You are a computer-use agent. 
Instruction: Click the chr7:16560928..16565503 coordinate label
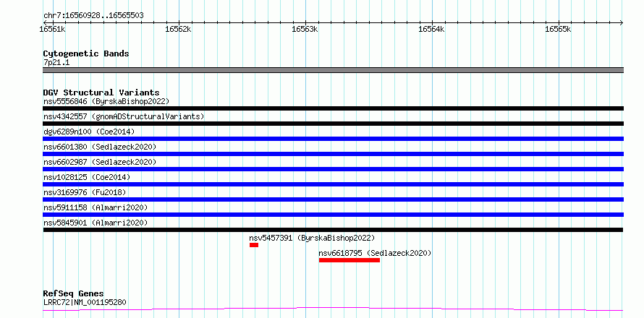click(93, 16)
